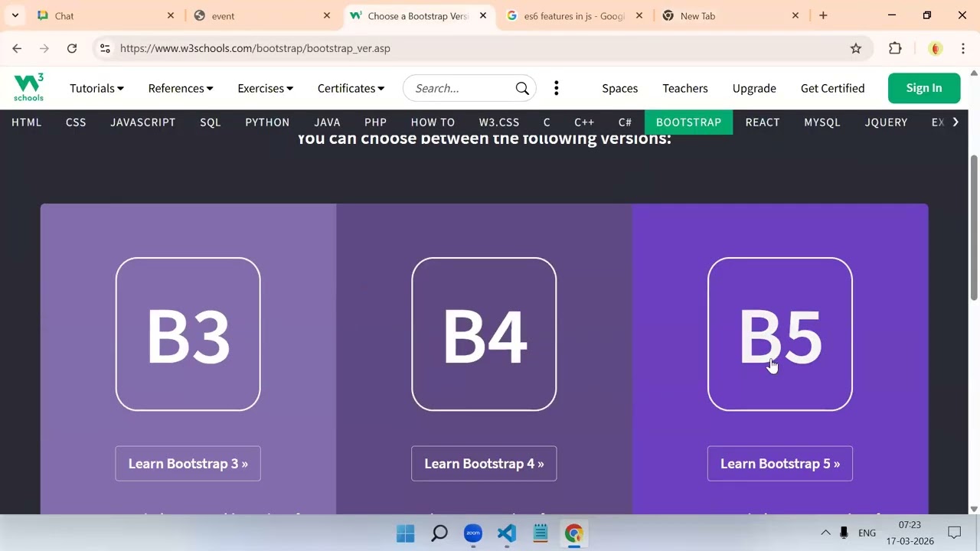Image resolution: width=980 pixels, height=551 pixels.
Task: Select C# in the topics bar
Action: pyautogui.click(x=626, y=122)
